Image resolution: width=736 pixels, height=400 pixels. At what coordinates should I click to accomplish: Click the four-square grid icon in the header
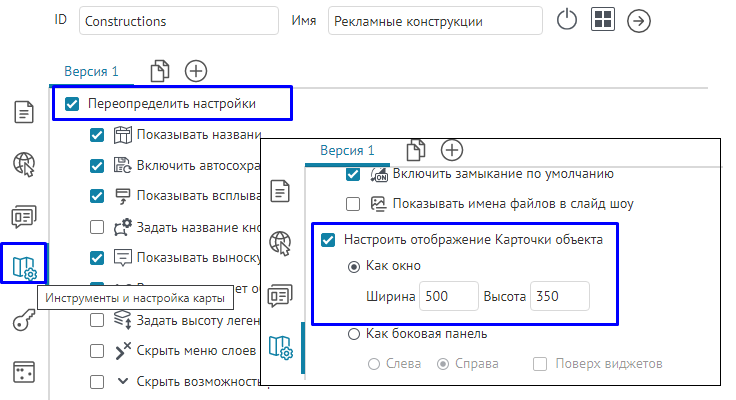(602, 20)
